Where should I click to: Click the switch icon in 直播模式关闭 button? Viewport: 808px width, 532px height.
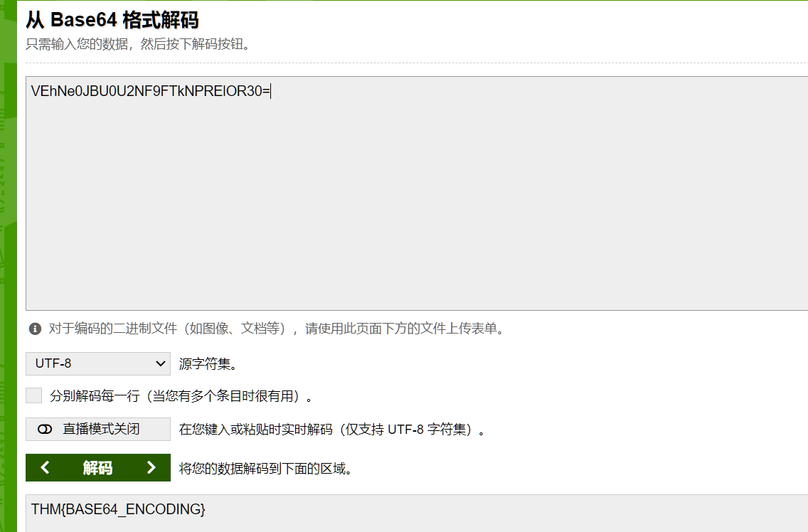[46, 429]
